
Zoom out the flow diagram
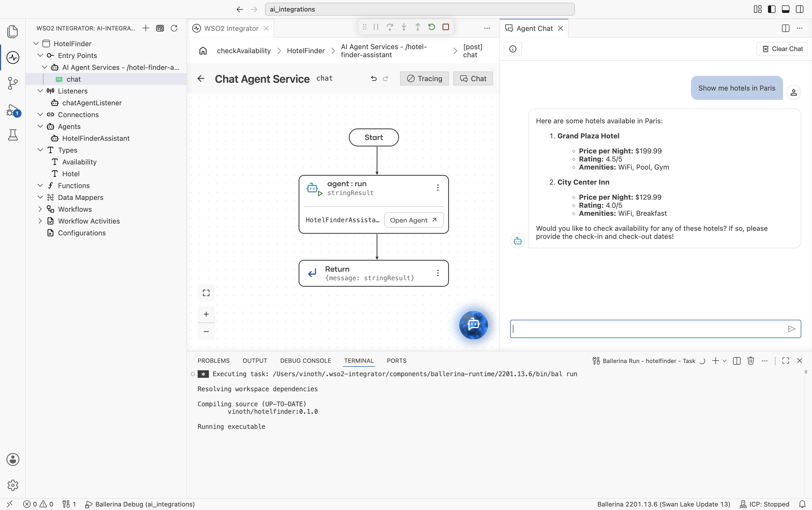[206, 332]
